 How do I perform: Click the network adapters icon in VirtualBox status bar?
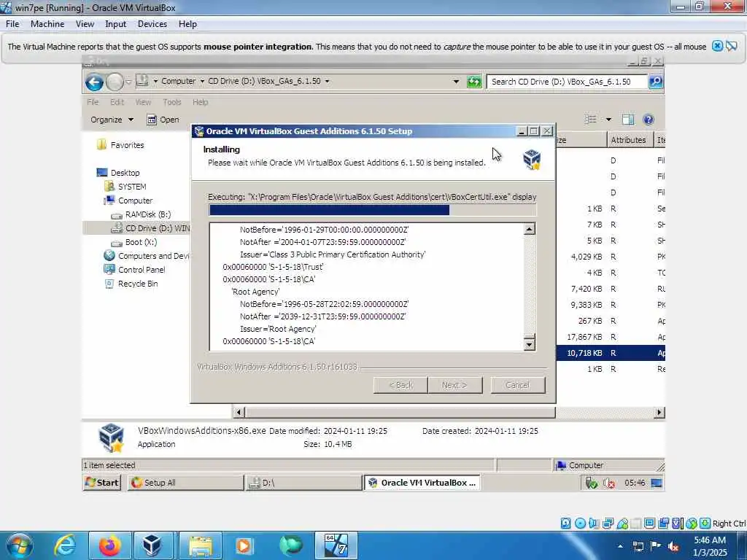click(x=608, y=524)
